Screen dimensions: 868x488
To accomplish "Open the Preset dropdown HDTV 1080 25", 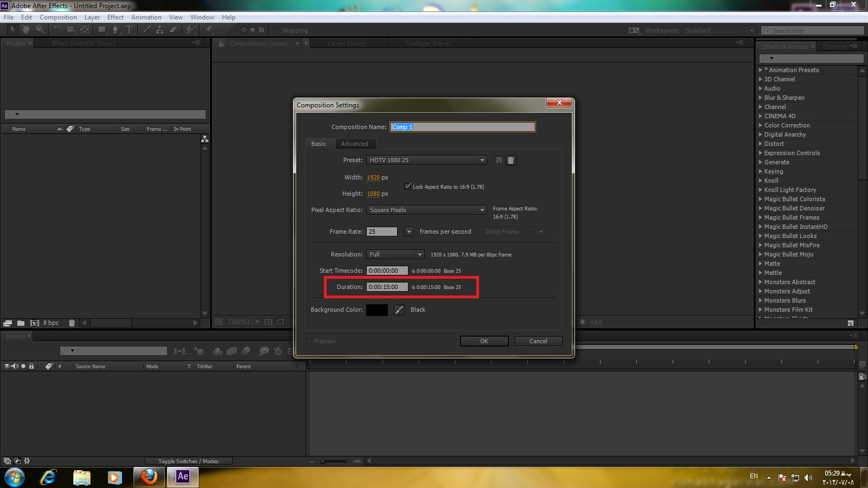I will tap(426, 160).
